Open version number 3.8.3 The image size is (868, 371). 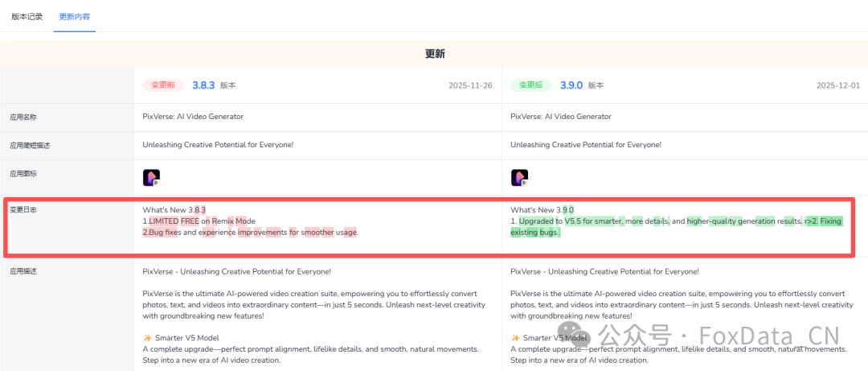click(x=203, y=85)
